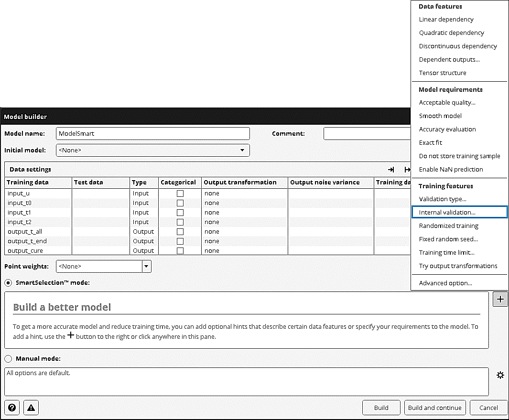
Task: Click Build and continue button
Action: pyautogui.click(x=434, y=408)
